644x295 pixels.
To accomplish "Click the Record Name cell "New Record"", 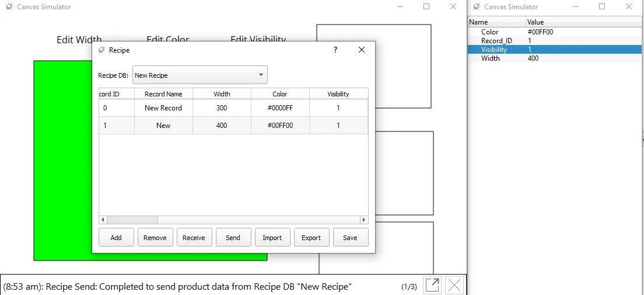I will coord(163,108).
